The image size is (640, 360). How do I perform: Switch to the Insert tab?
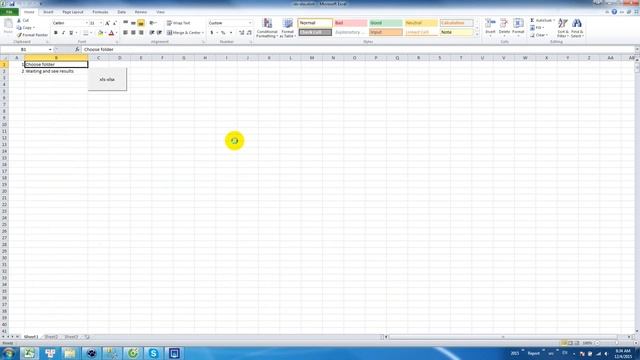(48, 12)
